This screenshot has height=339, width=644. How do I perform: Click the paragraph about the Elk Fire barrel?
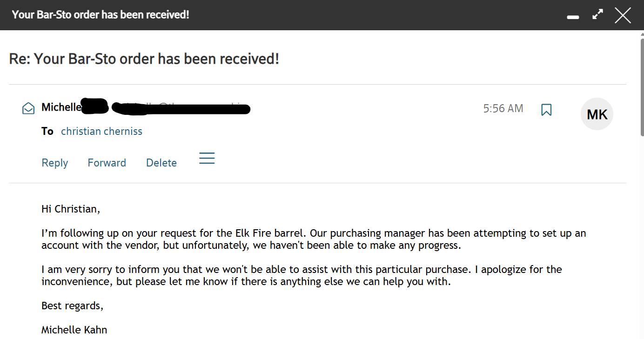tap(314, 239)
